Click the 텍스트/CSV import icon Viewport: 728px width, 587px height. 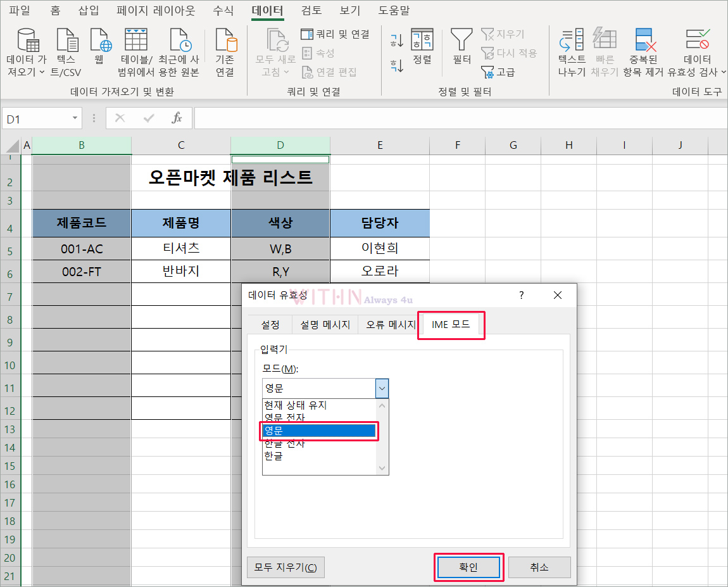pos(67,40)
